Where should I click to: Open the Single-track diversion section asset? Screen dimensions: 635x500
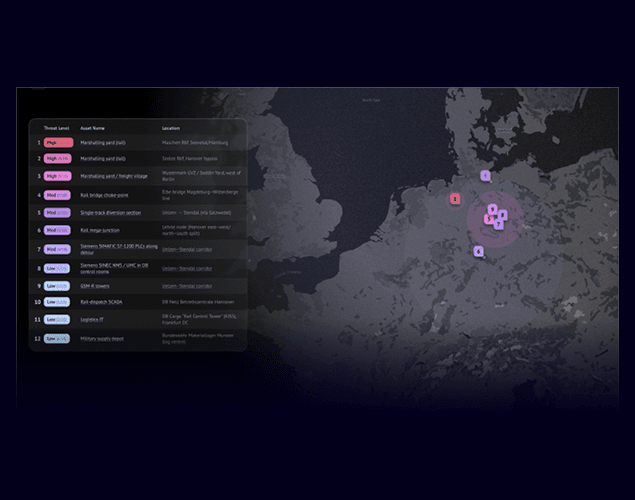[111, 212]
